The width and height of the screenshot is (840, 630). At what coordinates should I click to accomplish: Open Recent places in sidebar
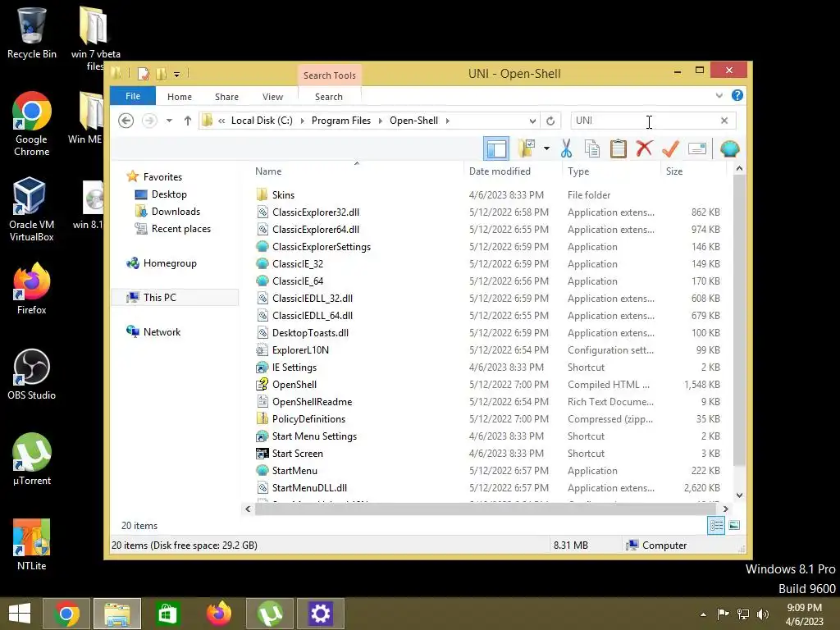coord(181,229)
